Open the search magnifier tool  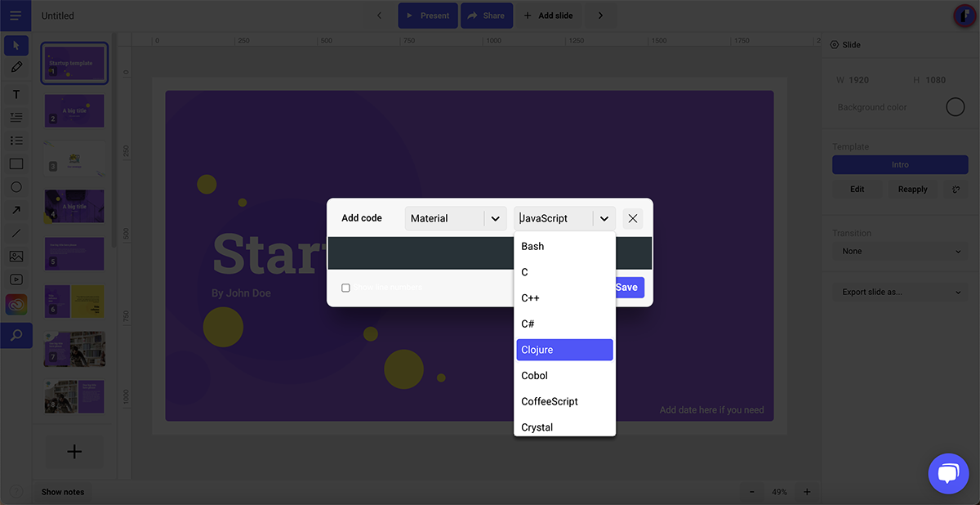(x=16, y=335)
